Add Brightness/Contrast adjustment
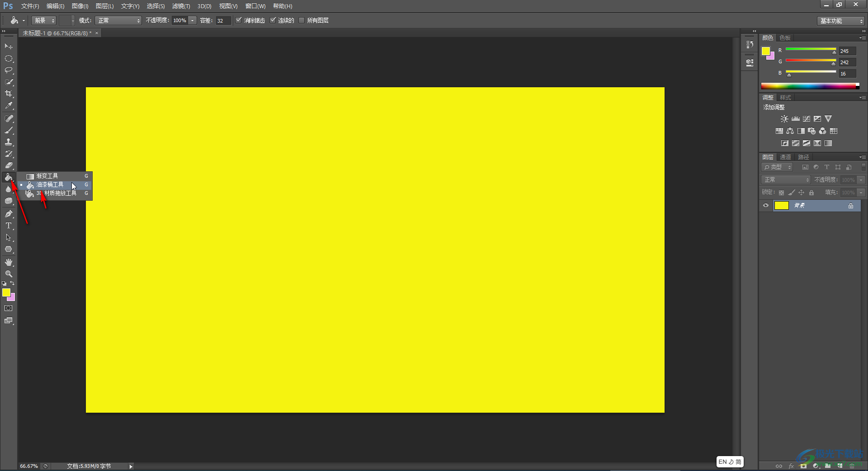 pyautogui.click(x=784, y=119)
